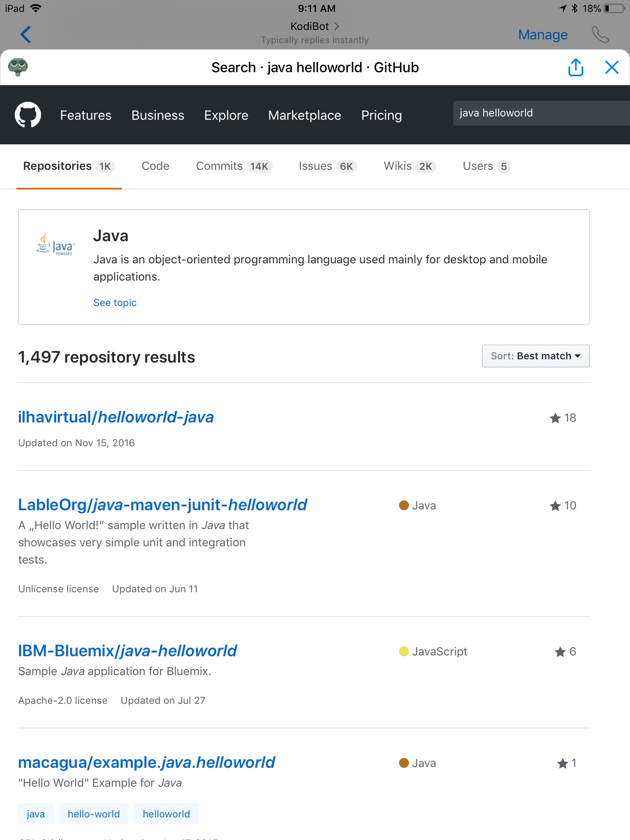Viewport: 630px width, 840px height.
Task: Tap the back chevron arrow
Action: click(x=25, y=34)
